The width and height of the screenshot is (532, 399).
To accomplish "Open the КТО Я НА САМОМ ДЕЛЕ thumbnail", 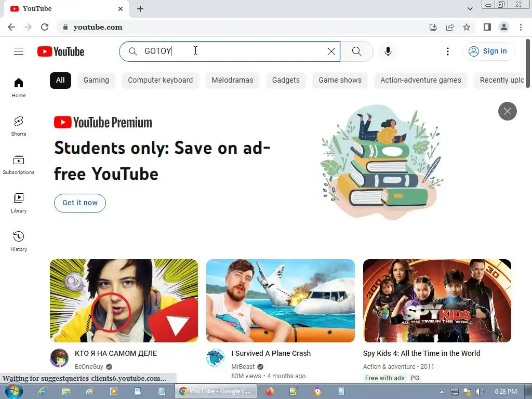I will click(x=124, y=301).
